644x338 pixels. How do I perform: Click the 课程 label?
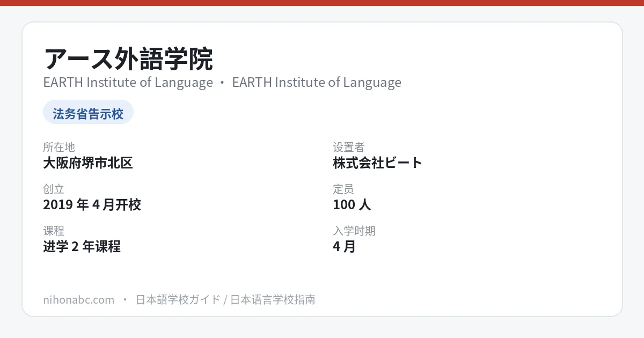click(x=54, y=231)
